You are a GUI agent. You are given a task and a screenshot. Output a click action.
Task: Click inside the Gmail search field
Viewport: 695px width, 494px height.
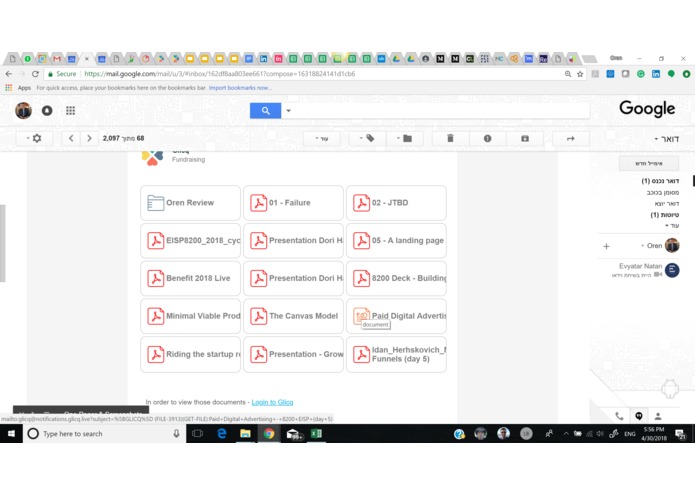click(x=441, y=111)
